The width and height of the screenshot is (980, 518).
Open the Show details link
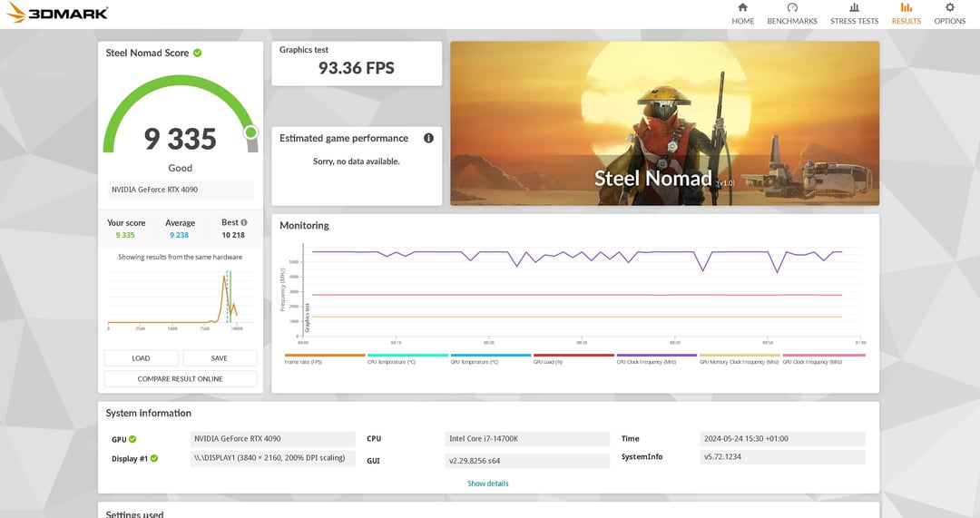(488, 484)
